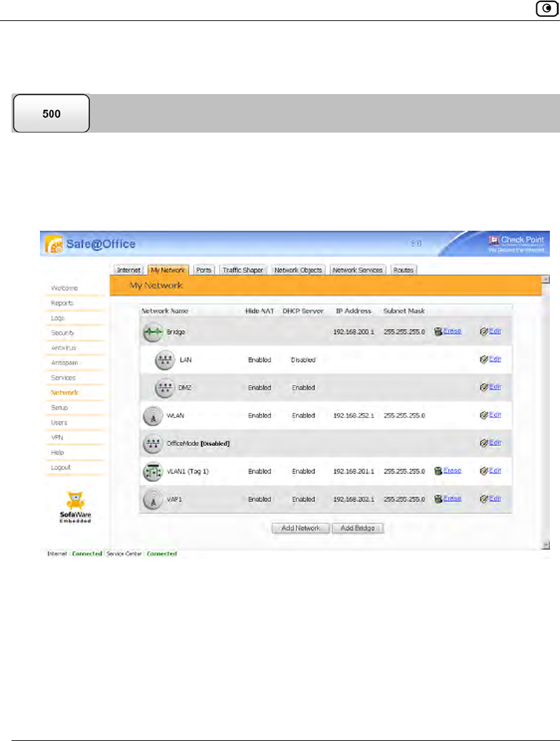Click the DMZ network icon

[x=165, y=388]
